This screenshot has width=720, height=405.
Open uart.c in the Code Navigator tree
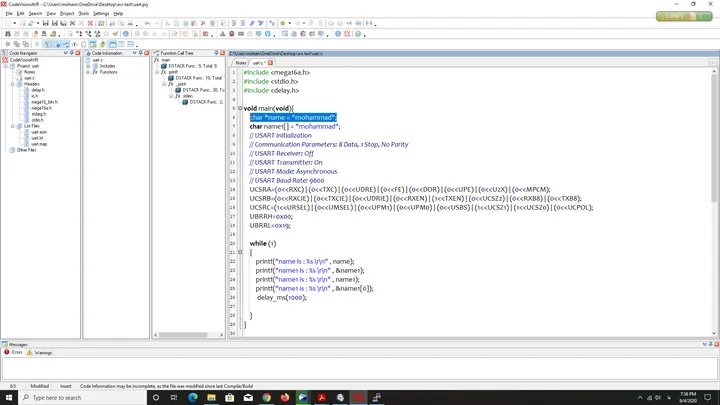tap(29, 78)
